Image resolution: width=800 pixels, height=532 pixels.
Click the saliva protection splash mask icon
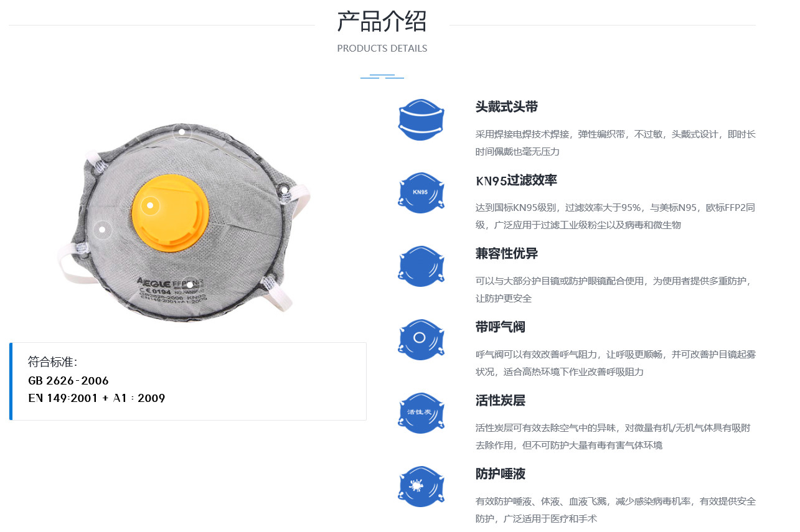(421, 487)
